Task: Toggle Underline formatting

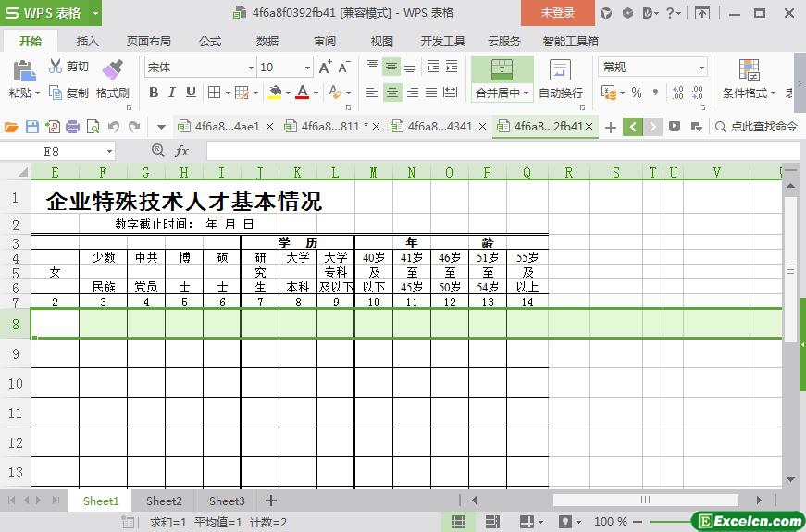Action: tap(191, 93)
